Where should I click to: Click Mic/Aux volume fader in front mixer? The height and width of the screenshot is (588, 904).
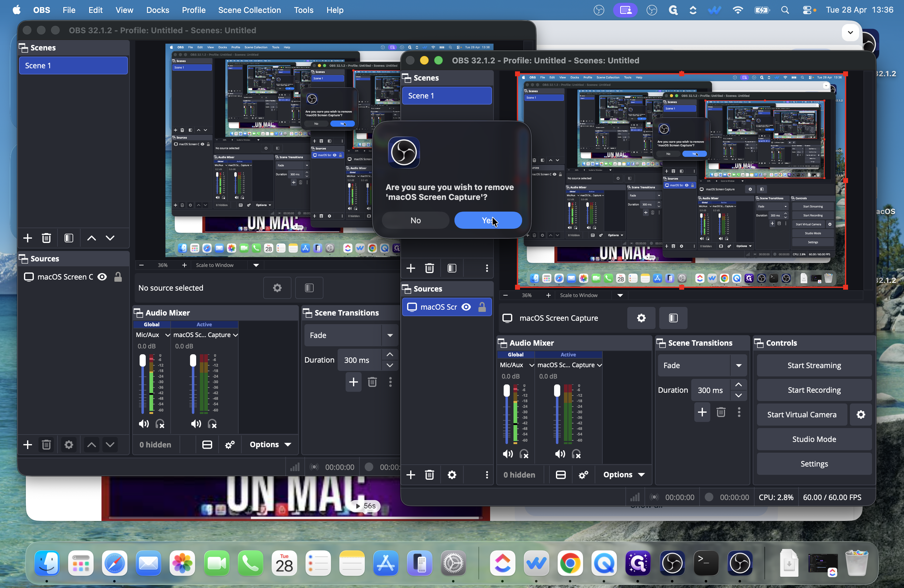point(506,391)
